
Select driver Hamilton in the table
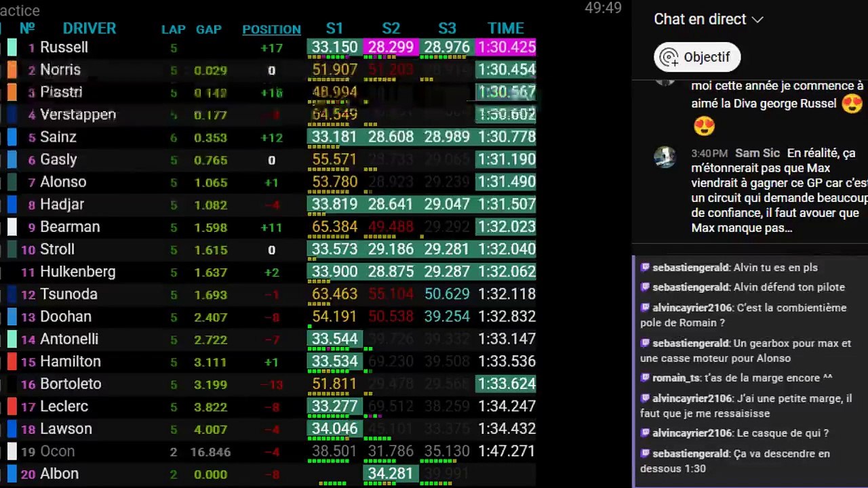click(x=71, y=361)
